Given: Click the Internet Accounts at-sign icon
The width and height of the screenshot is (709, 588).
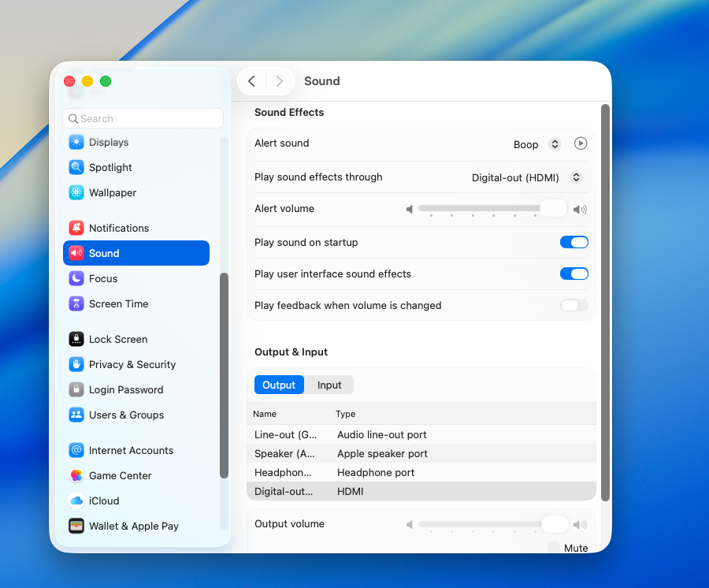Looking at the screenshot, I should [x=76, y=451].
